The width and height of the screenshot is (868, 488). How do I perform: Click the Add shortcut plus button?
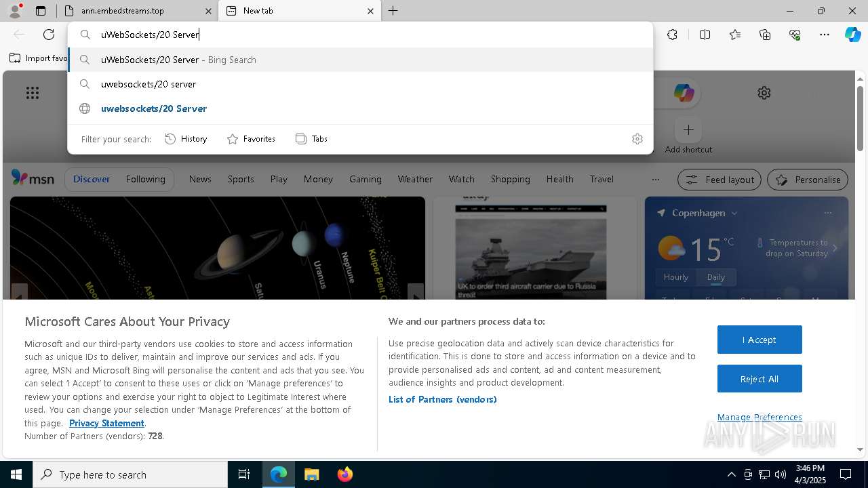pyautogui.click(x=688, y=129)
